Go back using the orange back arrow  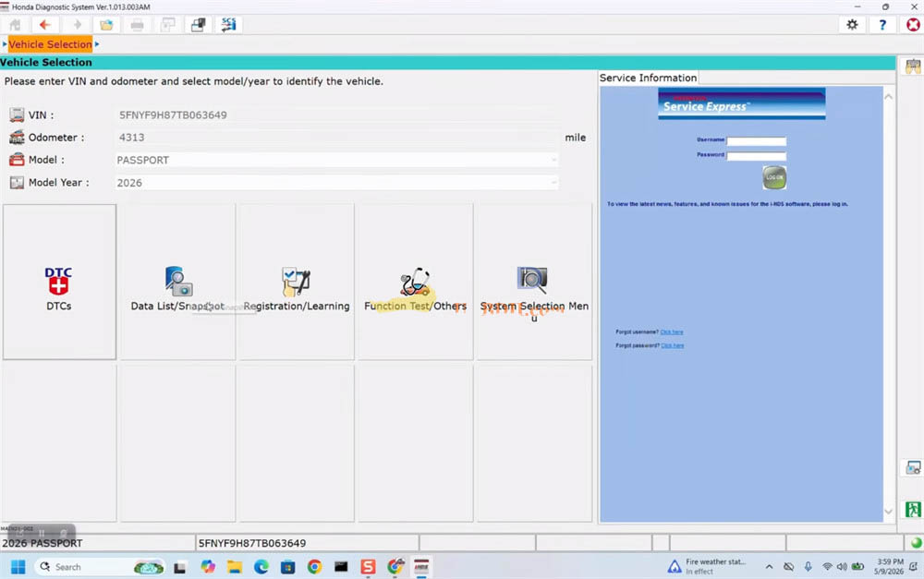(44, 25)
